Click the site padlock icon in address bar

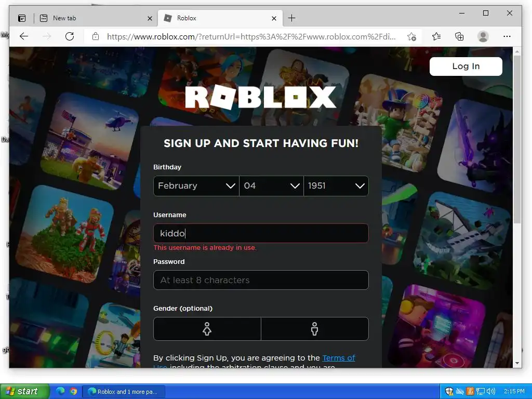coord(96,36)
